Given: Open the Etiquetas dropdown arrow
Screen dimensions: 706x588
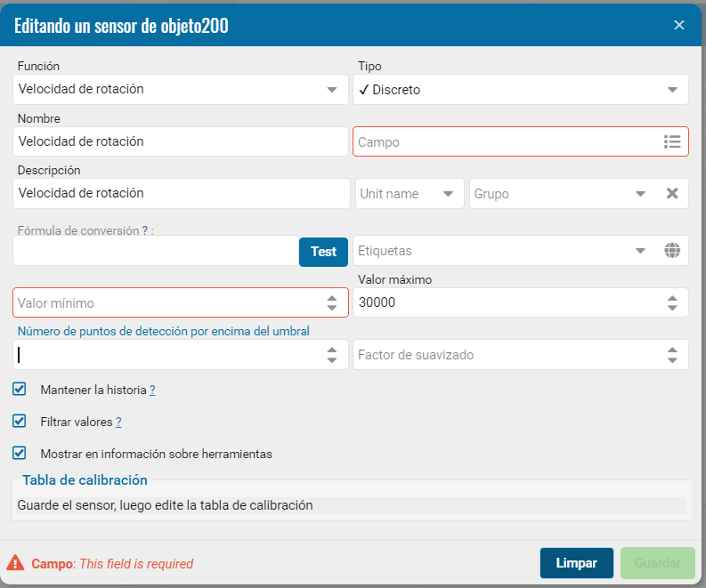Looking at the screenshot, I should [640, 251].
